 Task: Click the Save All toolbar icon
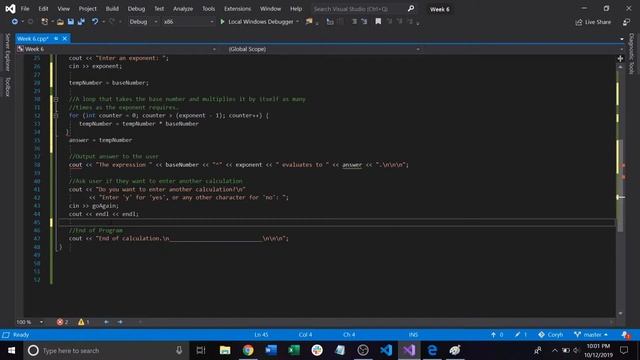pyautogui.click(x=81, y=22)
